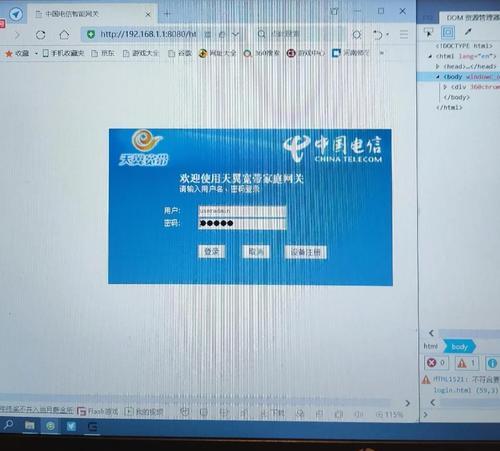
Task: Click the HTML1521 warning message
Action: pos(465,379)
